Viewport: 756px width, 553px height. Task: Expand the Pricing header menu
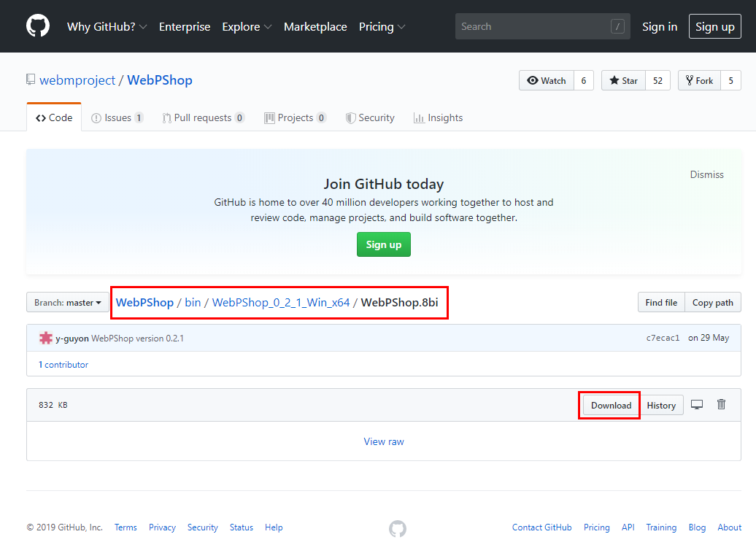[x=382, y=26]
